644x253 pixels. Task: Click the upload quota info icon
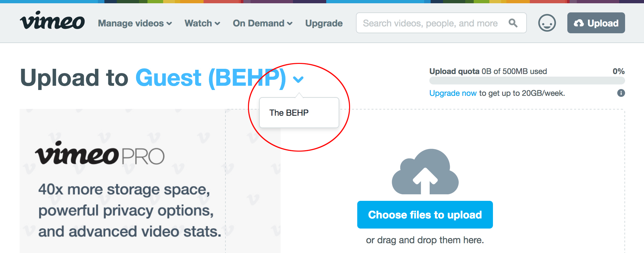tap(621, 93)
